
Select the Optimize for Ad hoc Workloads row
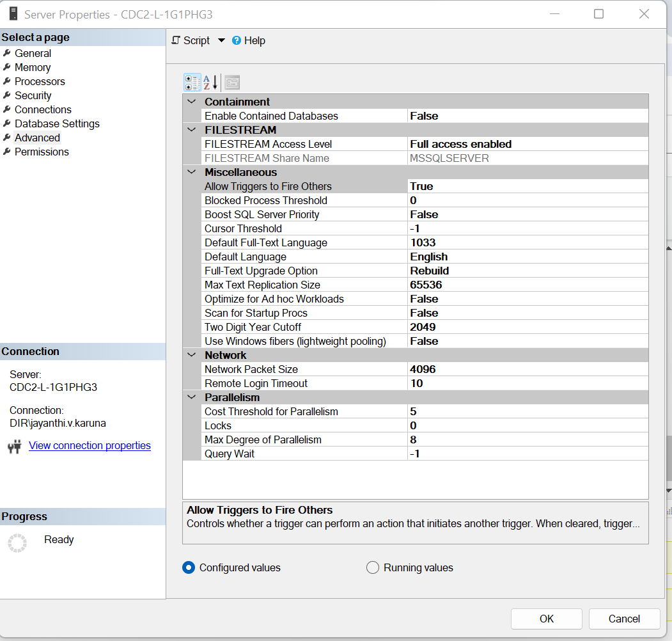coord(425,299)
